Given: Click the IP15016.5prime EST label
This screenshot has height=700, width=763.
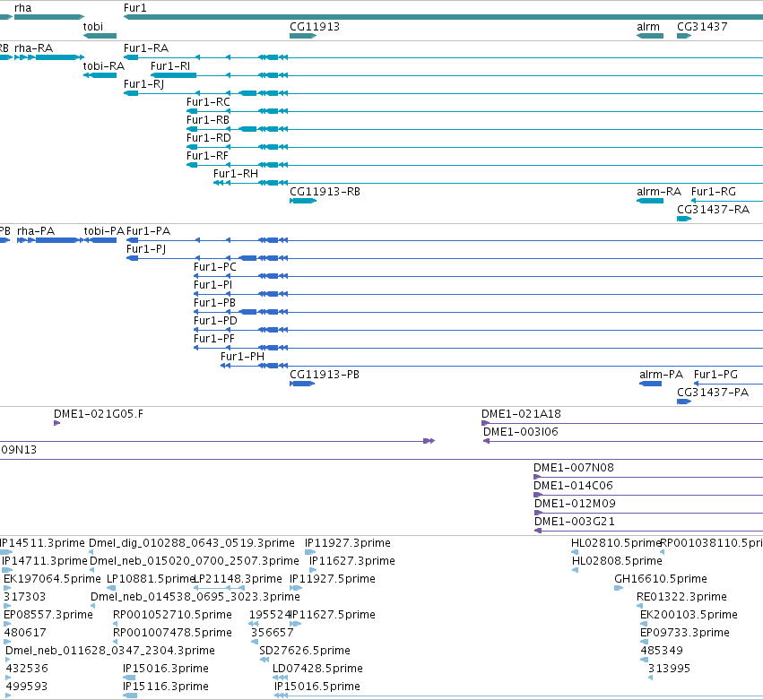Looking at the screenshot, I should (x=317, y=687).
